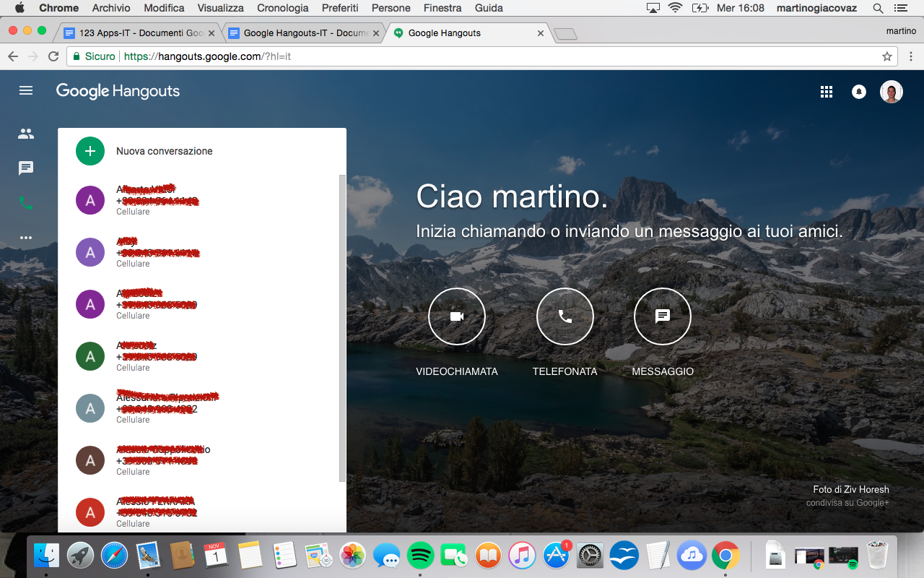Click the VIDEOCHIAMATA text label
Viewport: 924px width, 578px height.
pyautogui.click(x=457, y=371)
